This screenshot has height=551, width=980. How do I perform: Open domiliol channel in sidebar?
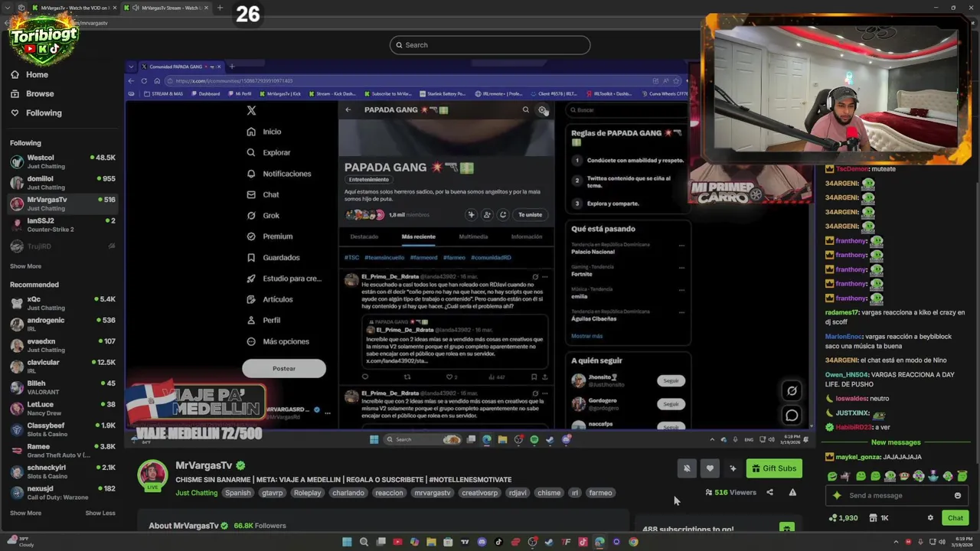click(x=63, y=182)
